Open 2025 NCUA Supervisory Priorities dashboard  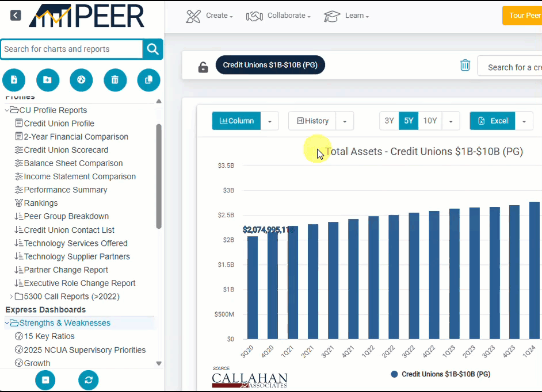80,350
